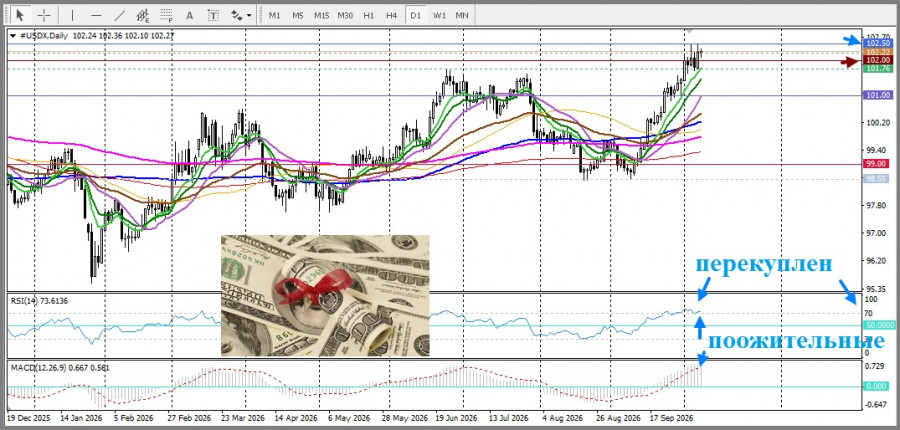
Task: Click the 98.55 gray price tag
Action: pyautogui.click(x=878, y=179)
